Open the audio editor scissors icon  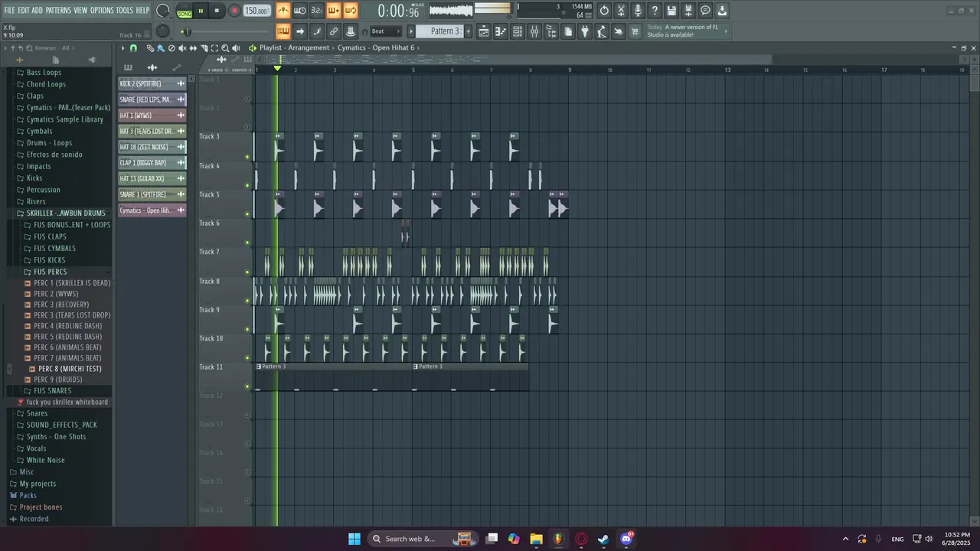pyautogui.click(x=621, y=11)
